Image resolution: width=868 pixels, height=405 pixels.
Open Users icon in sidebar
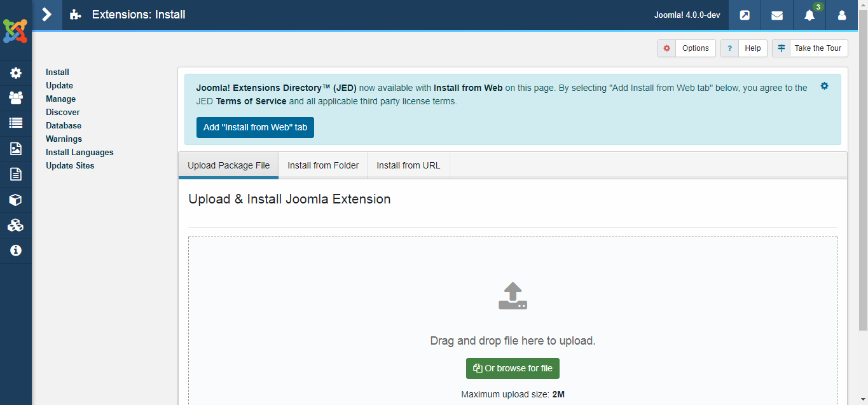[x=16, y=98]
